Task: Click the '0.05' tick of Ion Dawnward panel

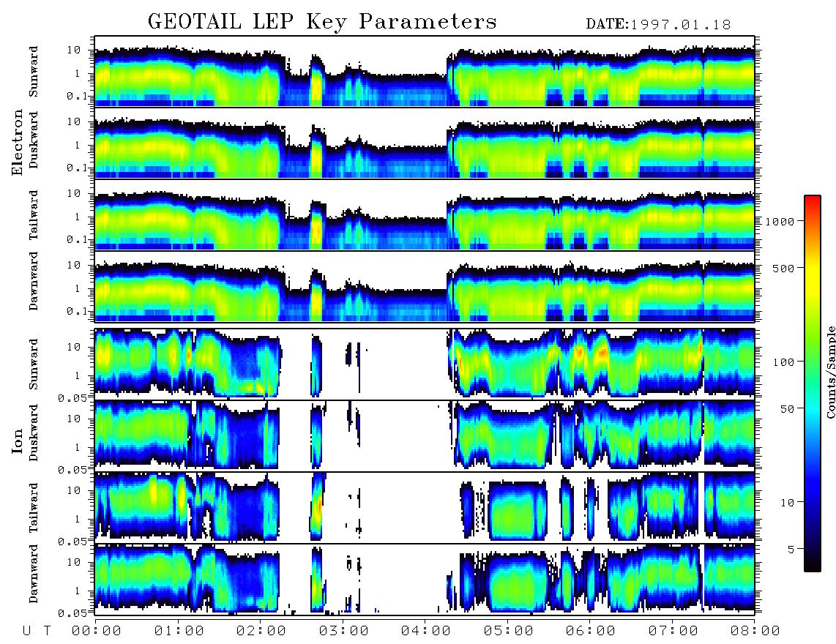Action: pyautogui.click(x=72, y=613)
